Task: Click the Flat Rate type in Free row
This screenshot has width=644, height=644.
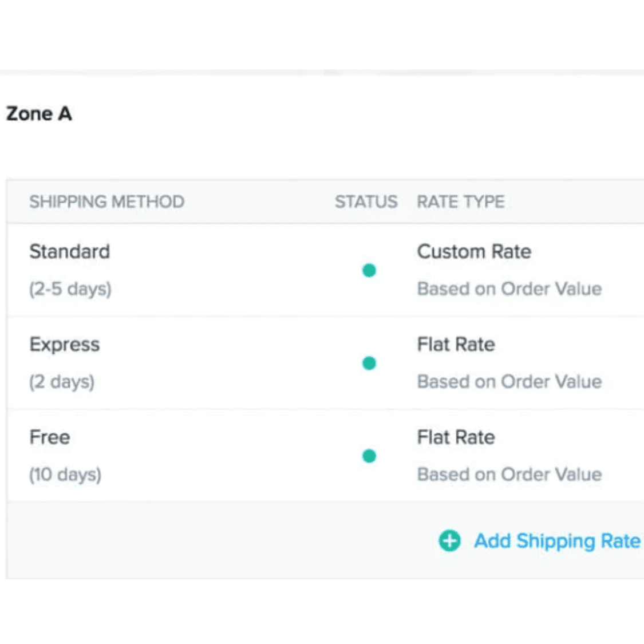Action: [456, 437]
